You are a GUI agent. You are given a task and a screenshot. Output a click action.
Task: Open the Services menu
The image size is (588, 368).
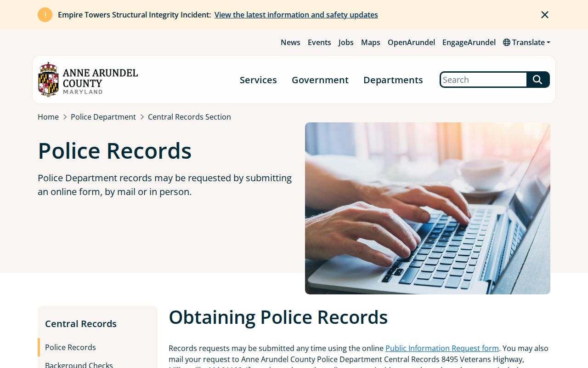[x=258, y=80]
